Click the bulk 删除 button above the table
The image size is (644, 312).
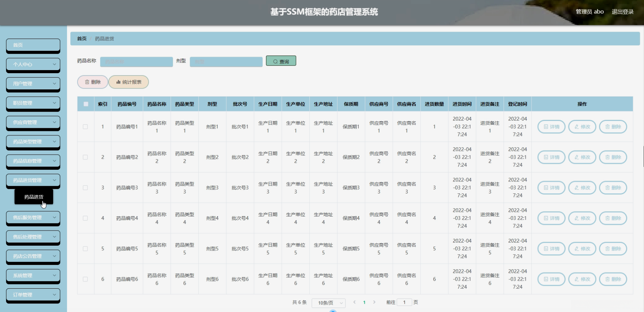click(93, 82)
